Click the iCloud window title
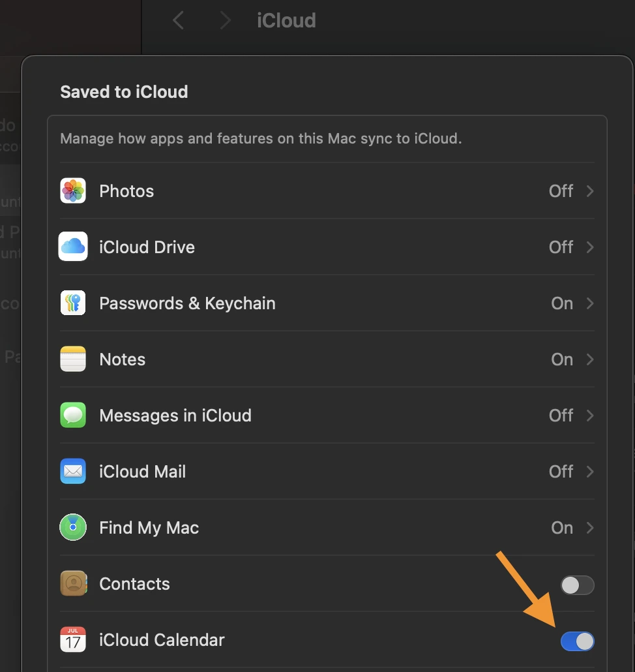 tap(286, 20)
